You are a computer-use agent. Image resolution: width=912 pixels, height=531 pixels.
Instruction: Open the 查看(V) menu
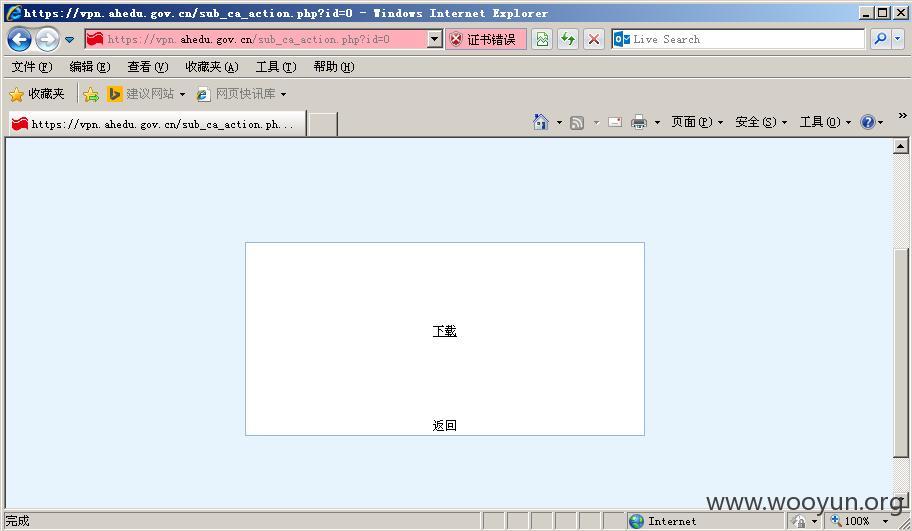(148, 67)
